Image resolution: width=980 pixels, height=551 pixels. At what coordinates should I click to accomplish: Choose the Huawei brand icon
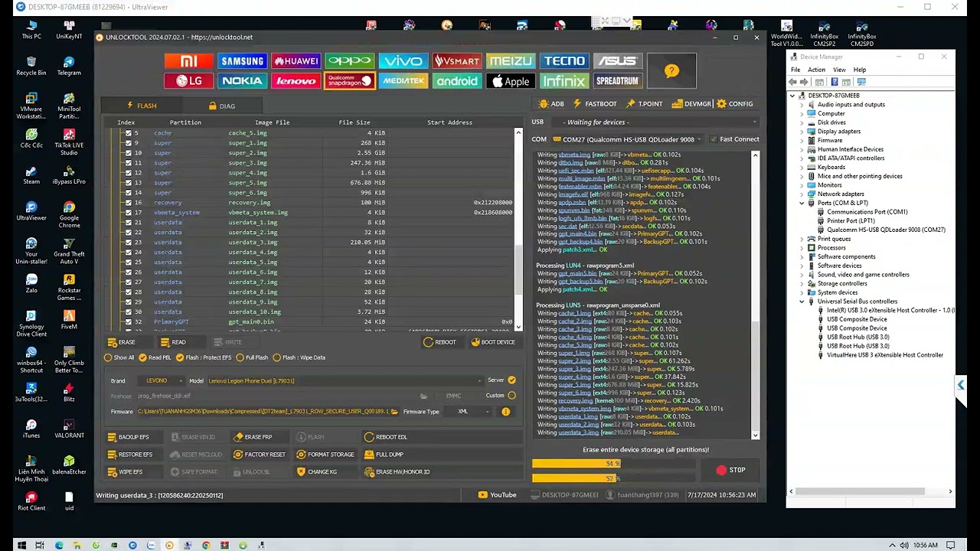coord(296,61)
